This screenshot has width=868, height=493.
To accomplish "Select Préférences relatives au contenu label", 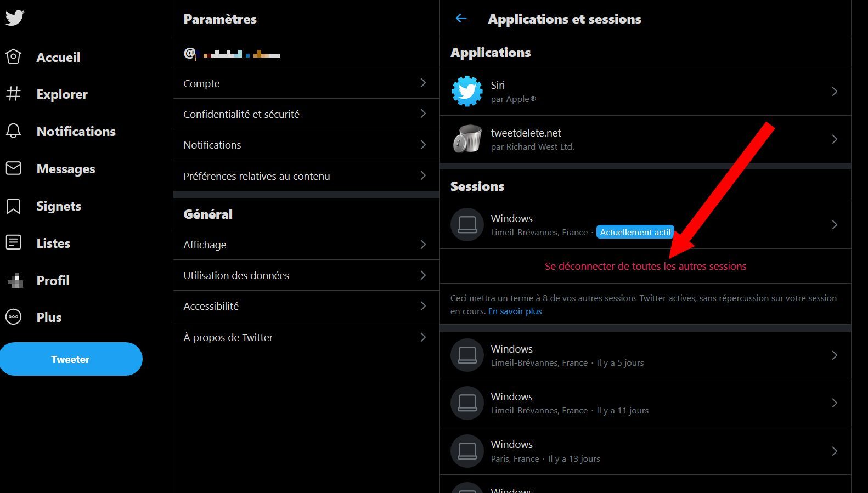I will (x=257, y=176).
